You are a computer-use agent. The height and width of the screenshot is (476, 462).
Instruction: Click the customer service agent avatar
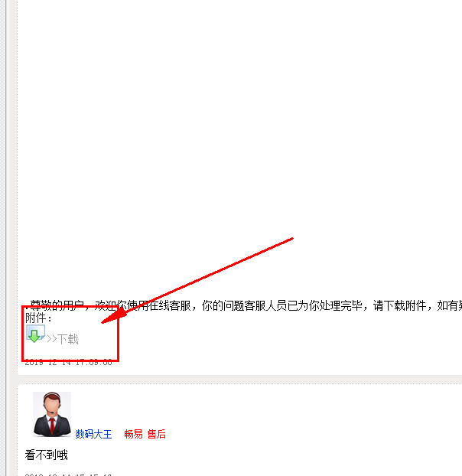(x=52, y=414)
